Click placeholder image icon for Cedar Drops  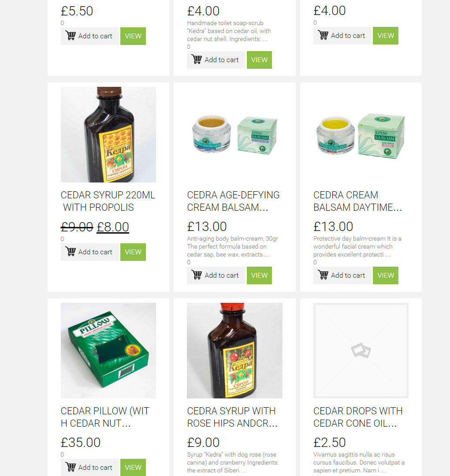tap(361, 350)
